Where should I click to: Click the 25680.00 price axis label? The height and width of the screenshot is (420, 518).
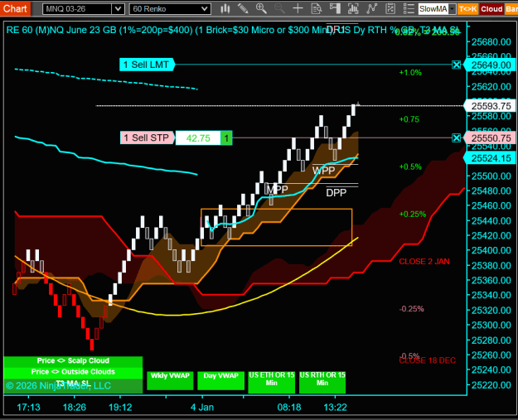491,42
